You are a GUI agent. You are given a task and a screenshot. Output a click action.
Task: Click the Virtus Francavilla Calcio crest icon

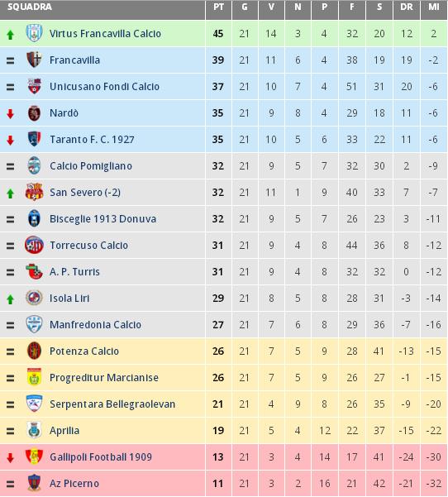34,33
